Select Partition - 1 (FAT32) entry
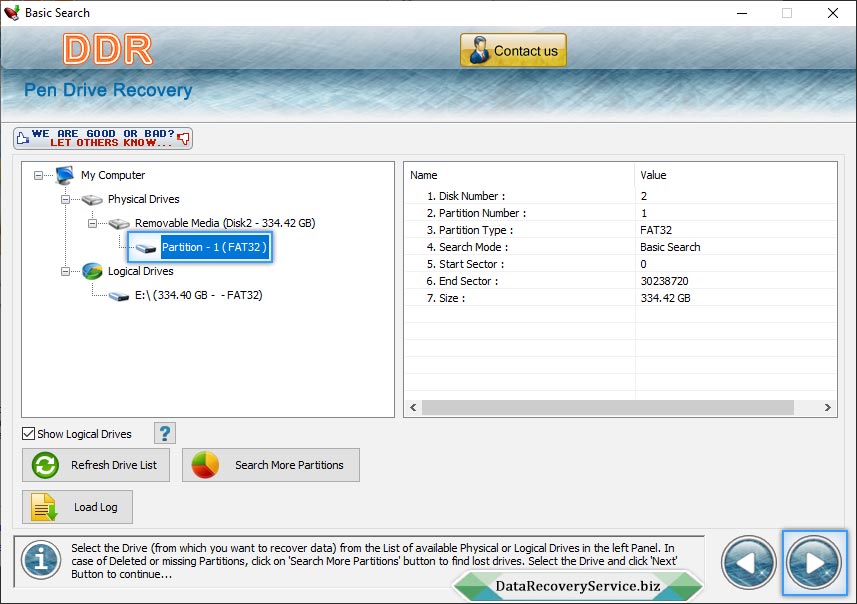This screenshot has width=857, height=604. pyautogui.click(x=214, y=247)
